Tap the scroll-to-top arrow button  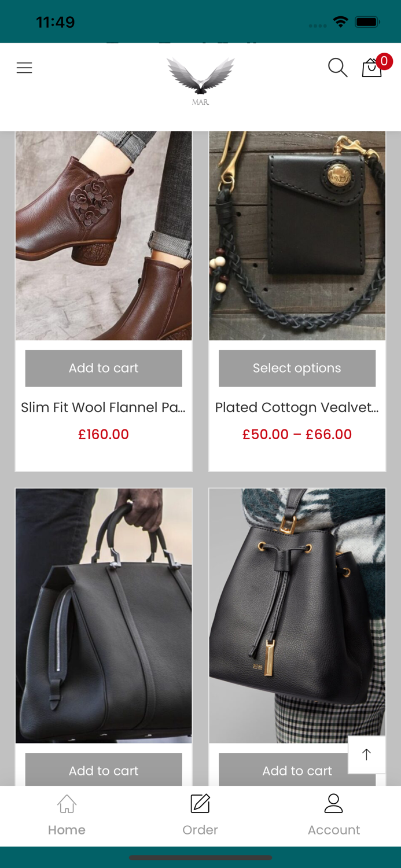[366, 754]
